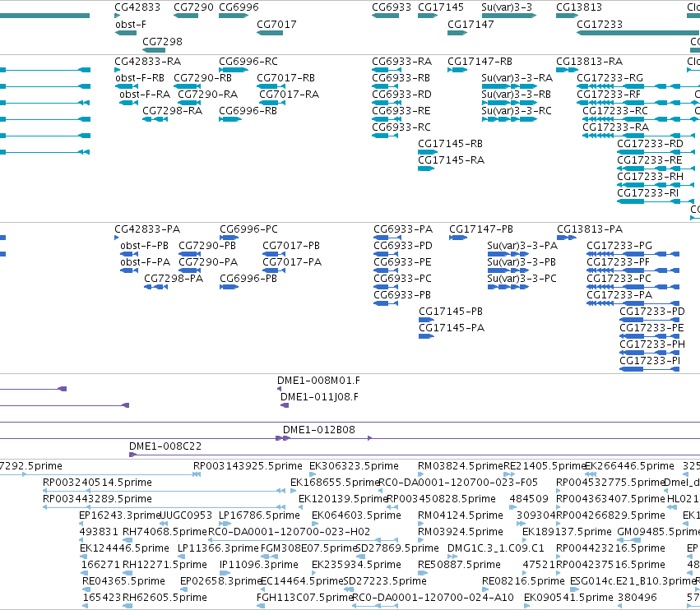Select EST RP003143925.5prime

pos(248,466)
